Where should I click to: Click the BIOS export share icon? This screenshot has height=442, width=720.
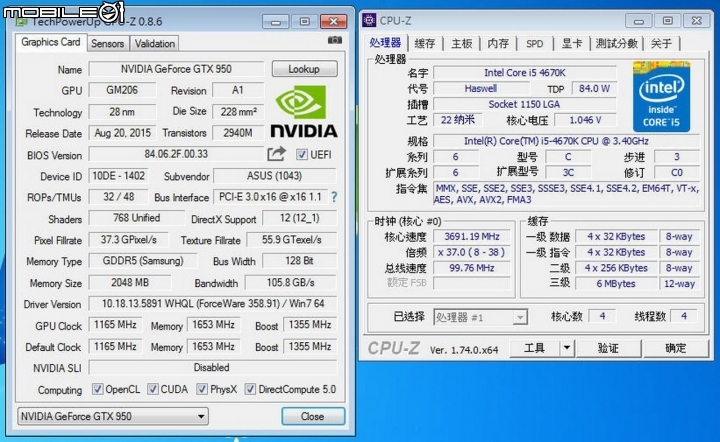(276, 154)
